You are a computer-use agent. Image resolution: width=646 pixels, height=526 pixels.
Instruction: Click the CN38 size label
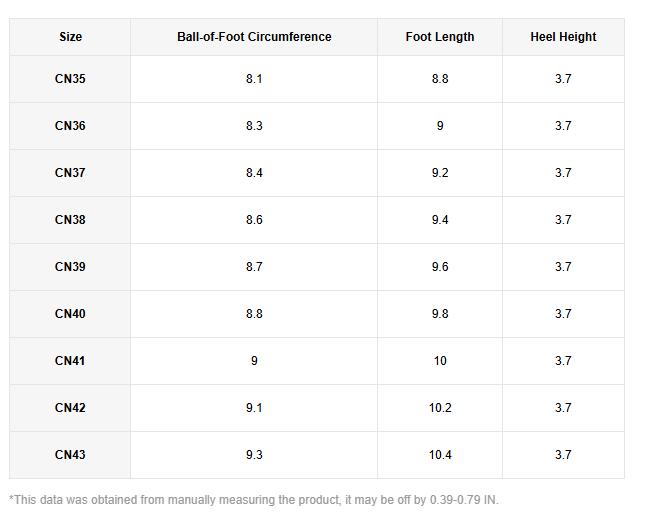(x=70, y=220)
